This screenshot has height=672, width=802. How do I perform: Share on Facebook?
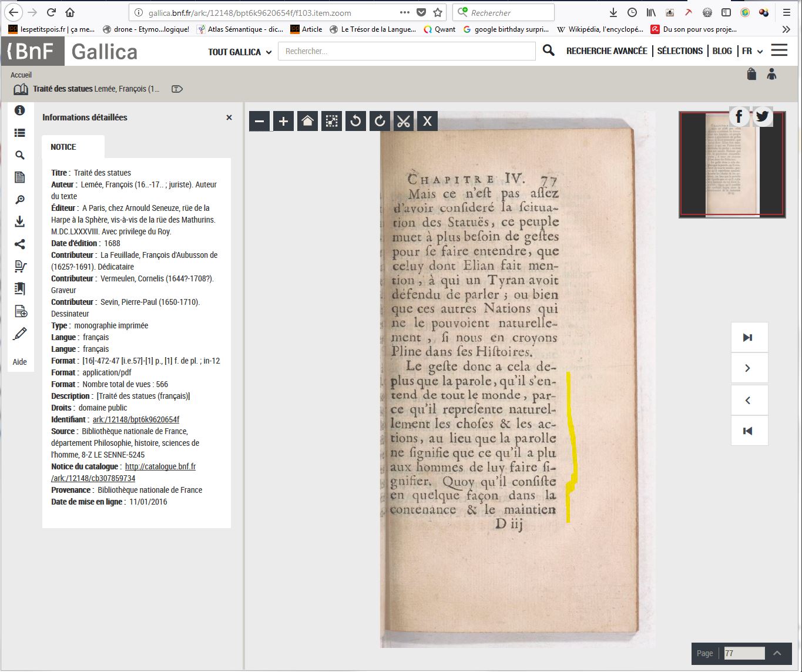click(739, 116)
